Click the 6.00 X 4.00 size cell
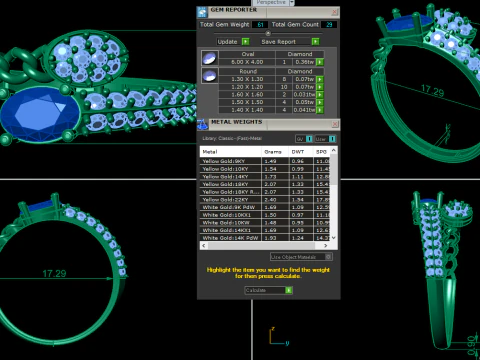480x360 pixels. coord(247,62)
